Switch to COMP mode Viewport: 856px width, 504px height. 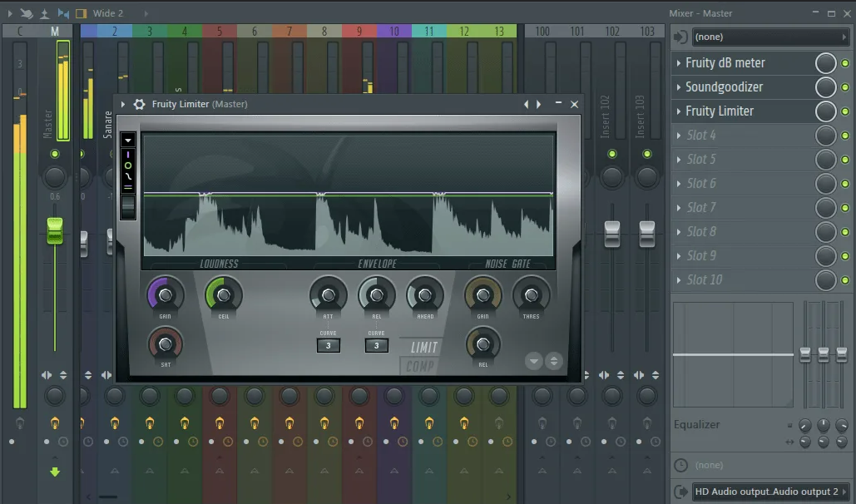click(x=420, y=367)
